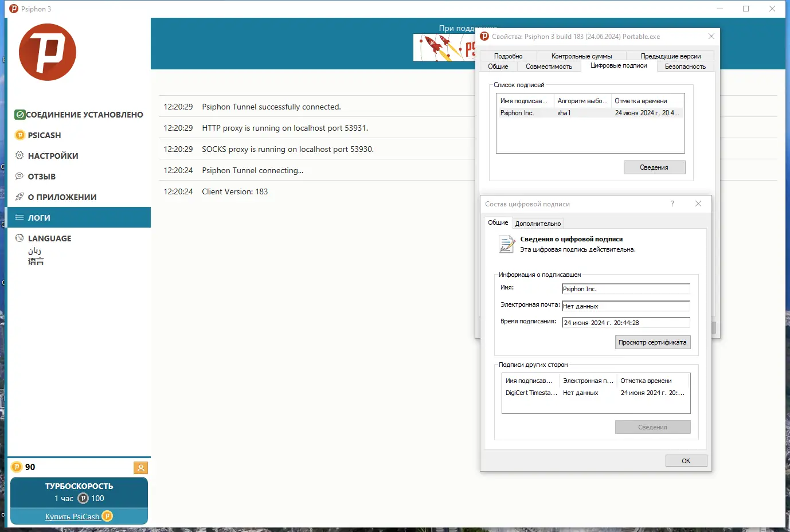Screen dimensions: 790x532
Task: Click the properties dialog title Psiphon icon
Action: [x=484, y=36]
